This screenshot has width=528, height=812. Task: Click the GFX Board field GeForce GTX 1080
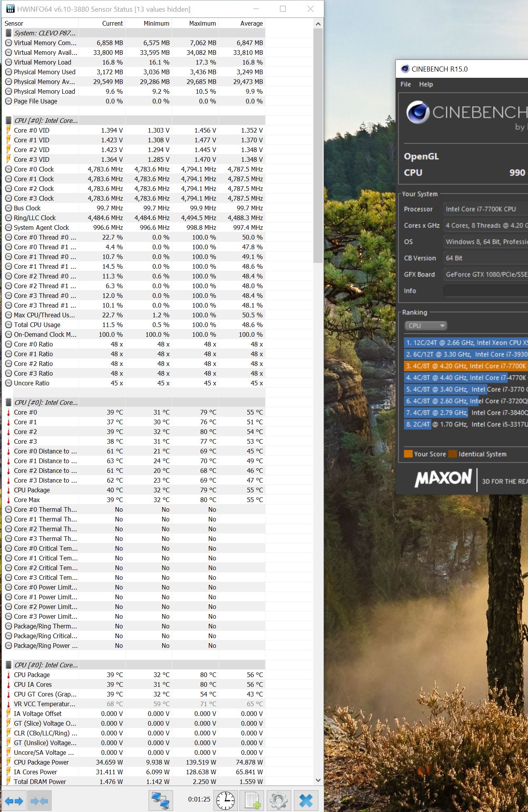pyautogui.click(x=485, y=274)
